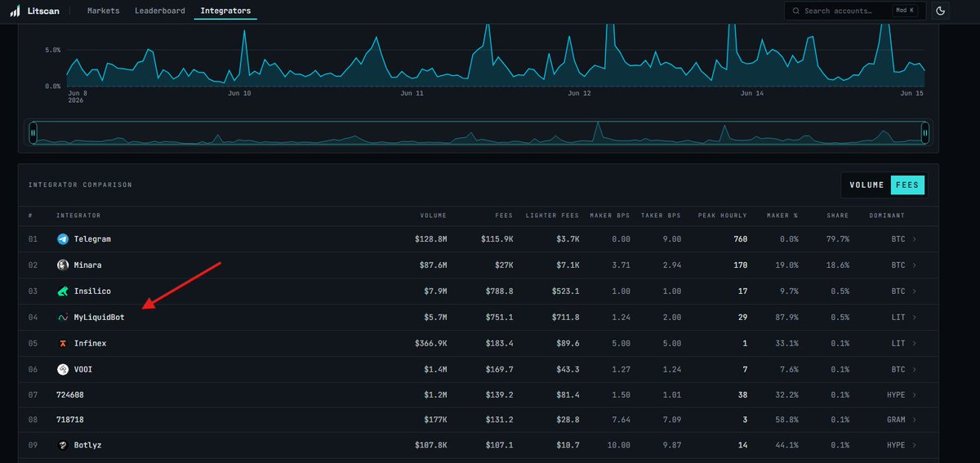This screenshot has width=980, height=463.
Task: Sort by VOLUME column header
Action: point(434,216)
